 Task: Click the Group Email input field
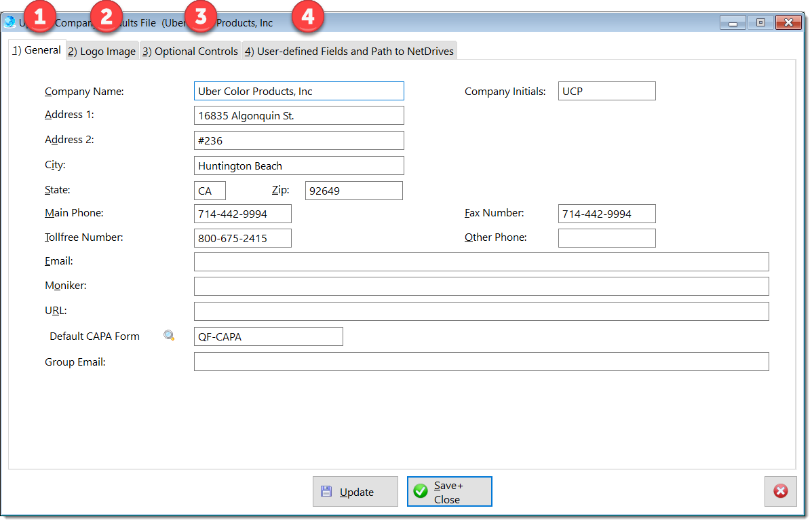coord(481,362)
